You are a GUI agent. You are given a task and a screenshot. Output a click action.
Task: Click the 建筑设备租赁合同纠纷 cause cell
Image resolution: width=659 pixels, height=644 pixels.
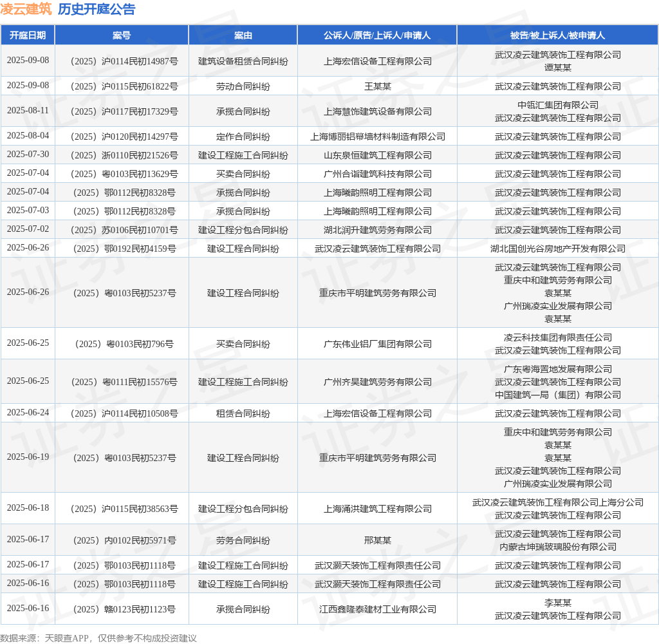point(243,61)
